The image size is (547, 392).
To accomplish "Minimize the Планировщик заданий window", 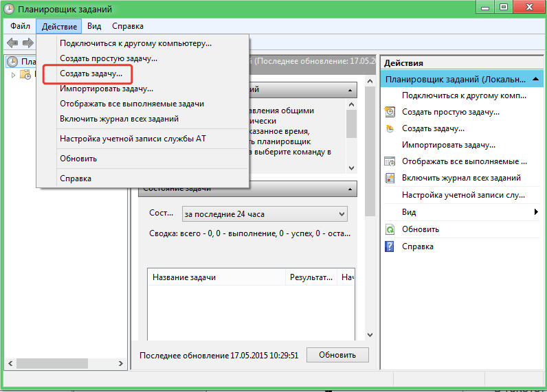I will tap(485, 8).
